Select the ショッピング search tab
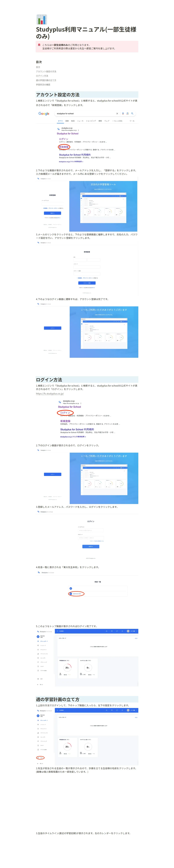 coord(91,121)
